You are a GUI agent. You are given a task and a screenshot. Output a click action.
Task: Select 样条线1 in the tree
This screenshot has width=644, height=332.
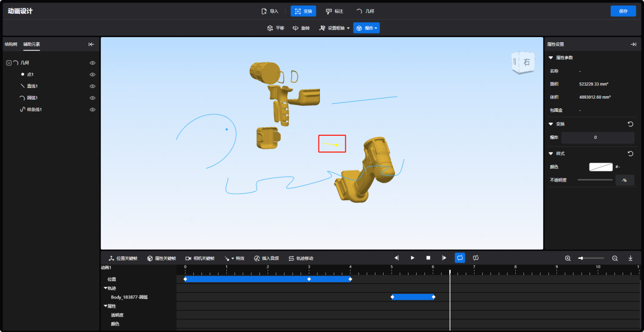(35, 110)
